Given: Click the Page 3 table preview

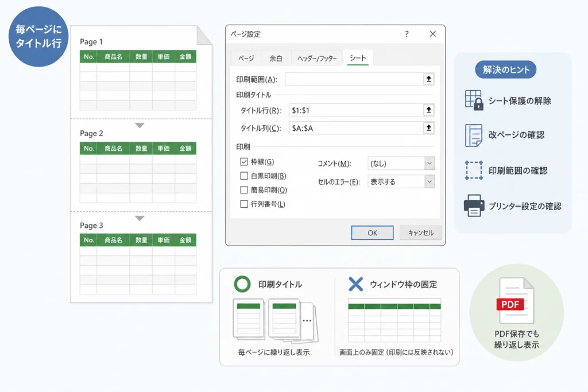Looking at the screenshot, I should pos(138,264).
